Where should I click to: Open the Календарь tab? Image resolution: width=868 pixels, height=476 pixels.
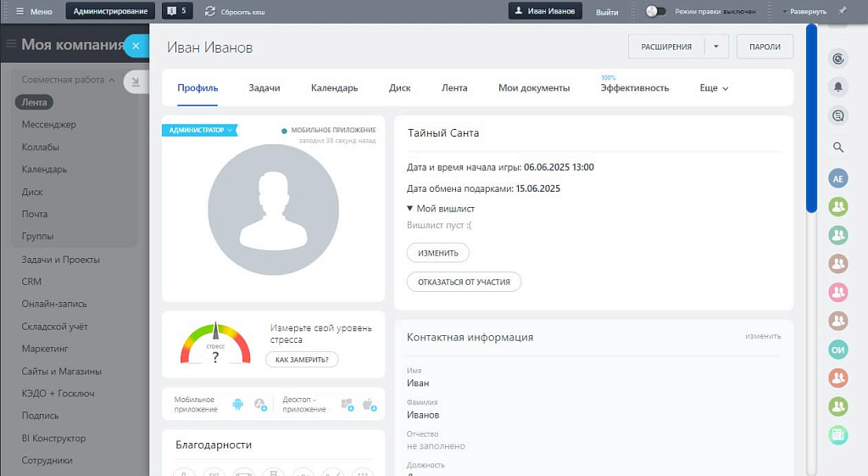(x=334, y=88)
